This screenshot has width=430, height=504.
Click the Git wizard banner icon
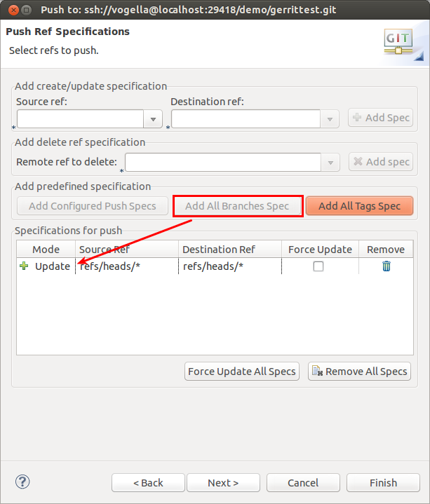tap(398, 41)
